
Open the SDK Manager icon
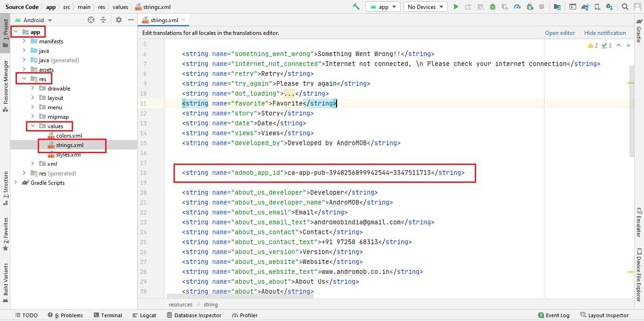tap(610, 7)
